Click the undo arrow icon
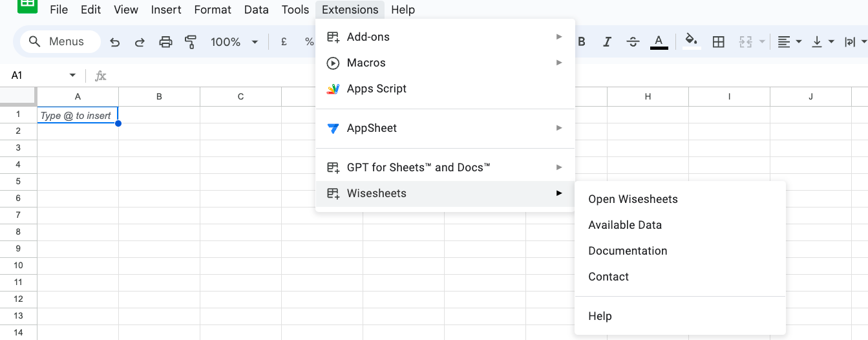Image resolution: width=868 pixels, height=340 pixels. (115, 42)
